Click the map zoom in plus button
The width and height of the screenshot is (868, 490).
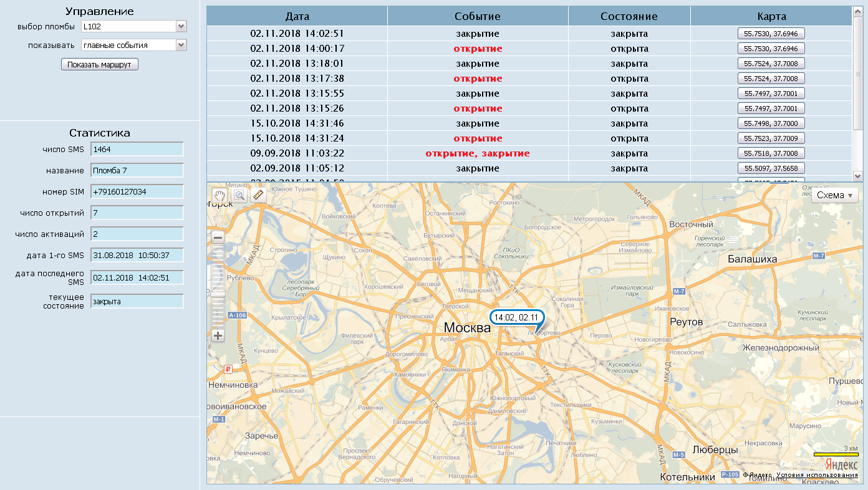click(x=218, y=336)
